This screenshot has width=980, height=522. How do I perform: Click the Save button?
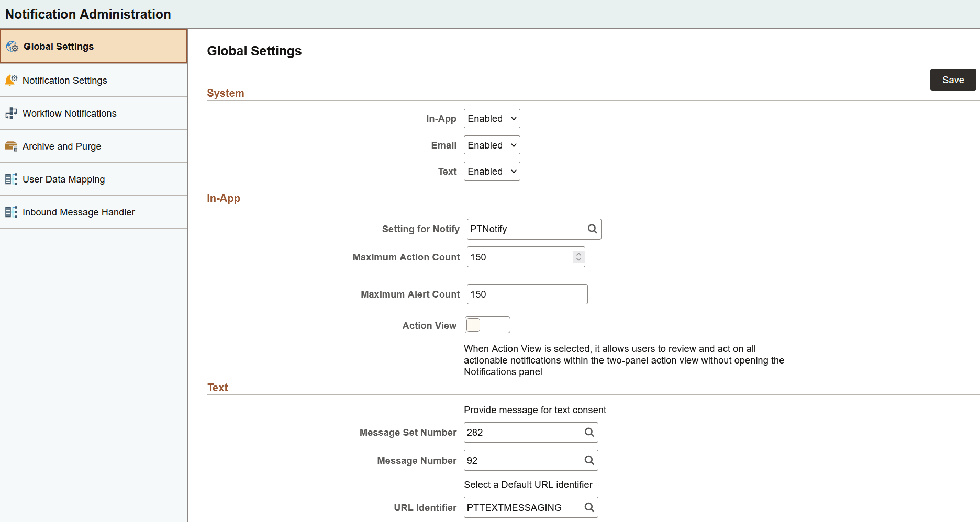[x=953, y=80]
